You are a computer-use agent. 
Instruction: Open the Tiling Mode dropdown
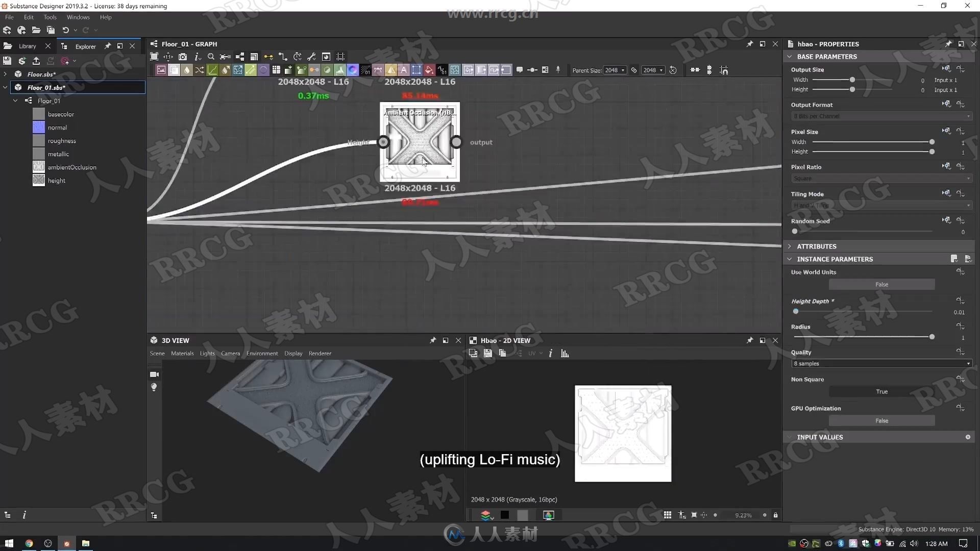coord(881,206)
